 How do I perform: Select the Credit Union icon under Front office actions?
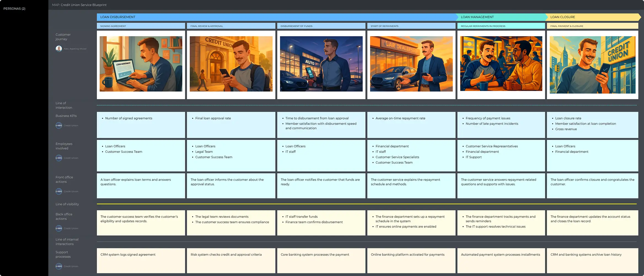point(59,191)
